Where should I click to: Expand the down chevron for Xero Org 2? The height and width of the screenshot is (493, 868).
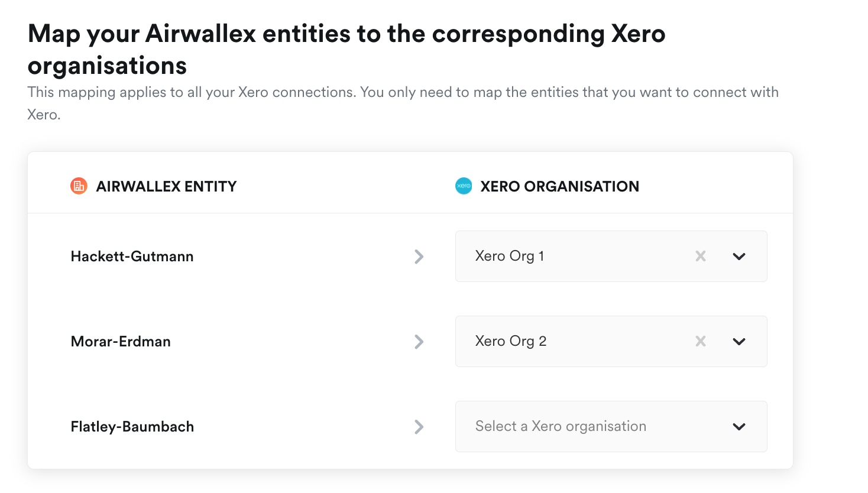[x=739, y=342]
